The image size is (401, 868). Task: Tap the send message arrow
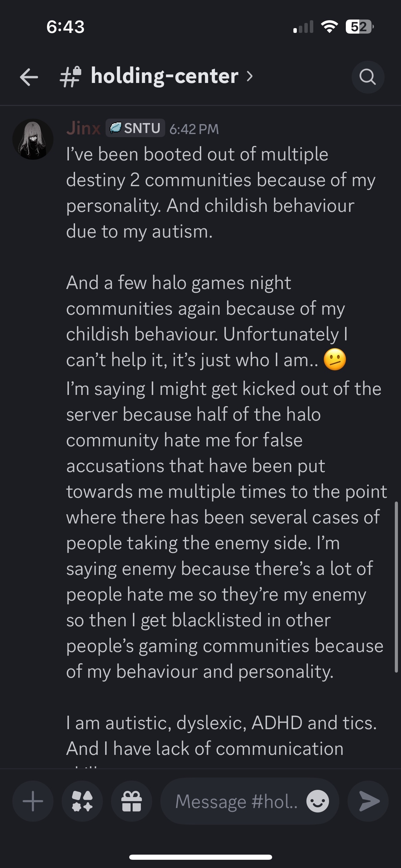click(368, 801)
